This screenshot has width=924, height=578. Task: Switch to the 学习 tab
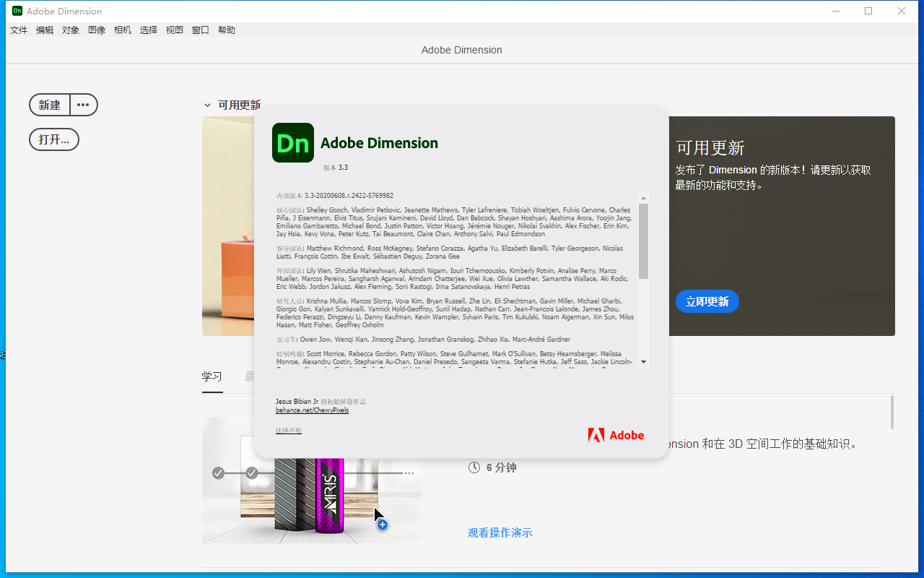pos(212,376)
